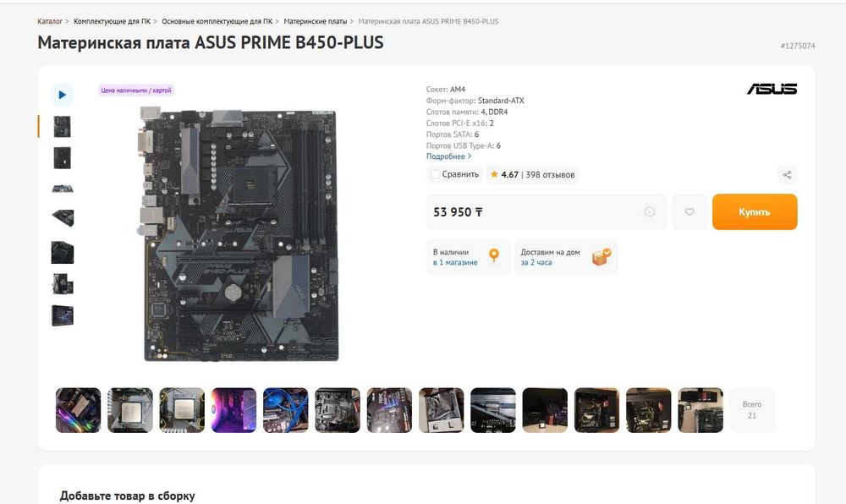Select the second side thumbnail image

63,158
